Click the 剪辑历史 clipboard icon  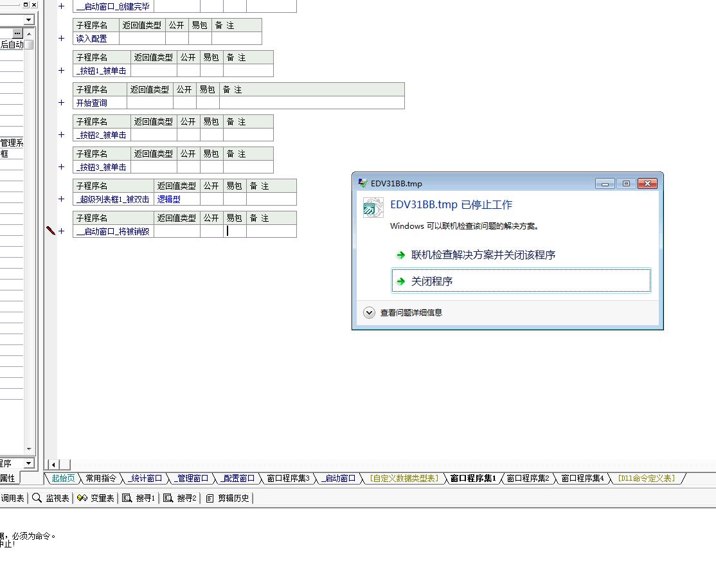[x=210, y=498]
